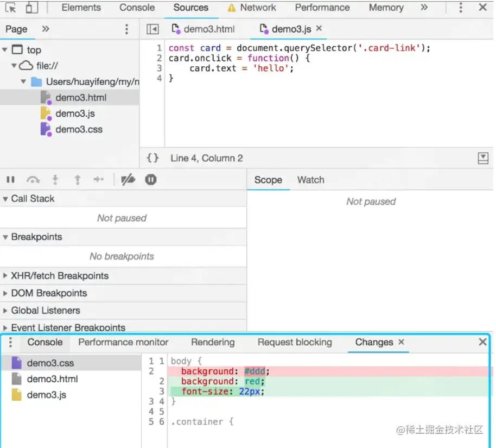Toggle the device toolbar icon
496x448 pixels.
[x=31, y=7]
